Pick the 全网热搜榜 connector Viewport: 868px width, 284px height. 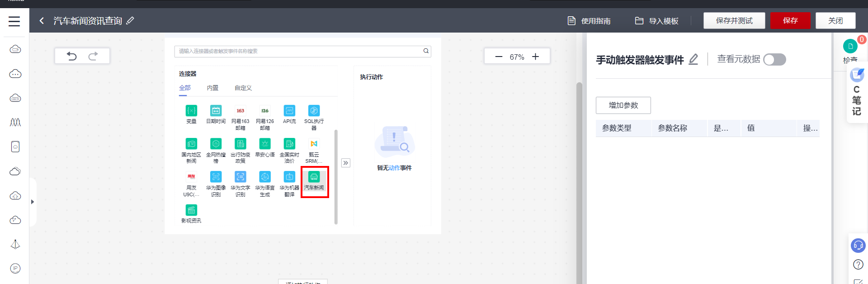tap(216, 144)
